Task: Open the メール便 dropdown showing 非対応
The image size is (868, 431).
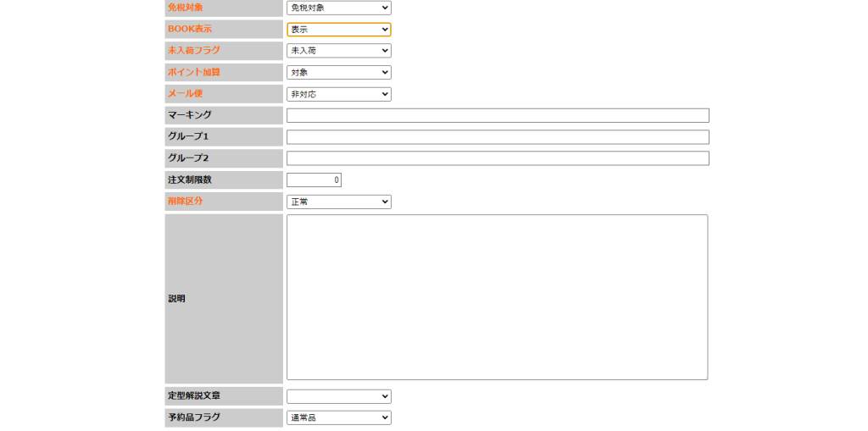Action: coord(338,94)
